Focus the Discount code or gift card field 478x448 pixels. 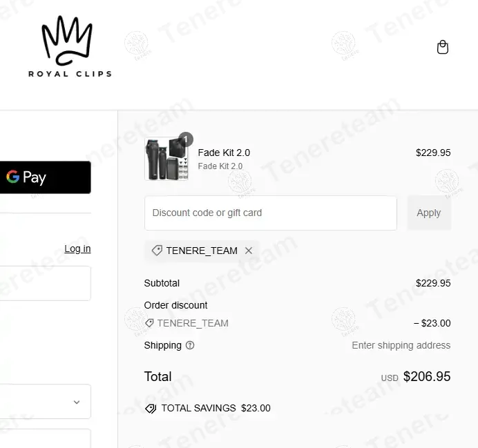[270, 213]
